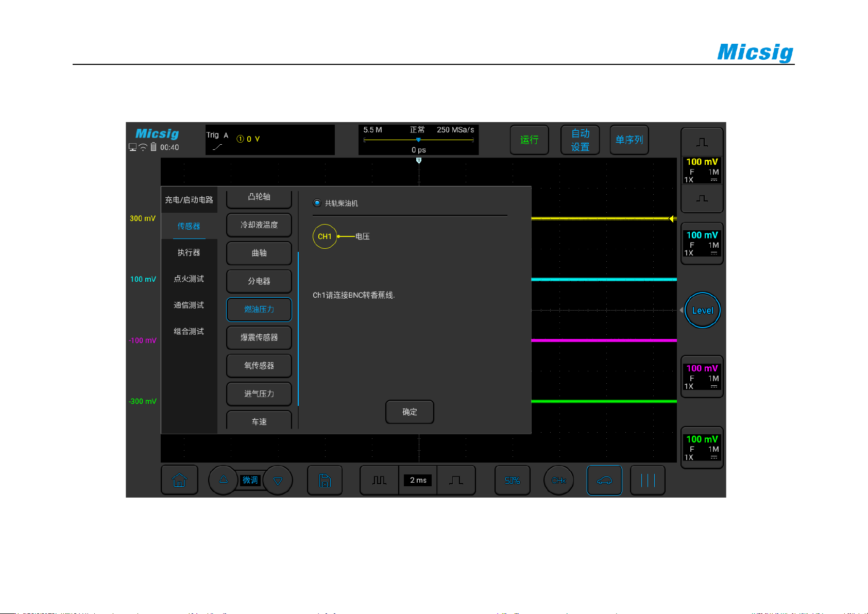The image size is (868, 614).
Task: Choose the 爆震传感器 knock sensor option
Action: (259, 337)
